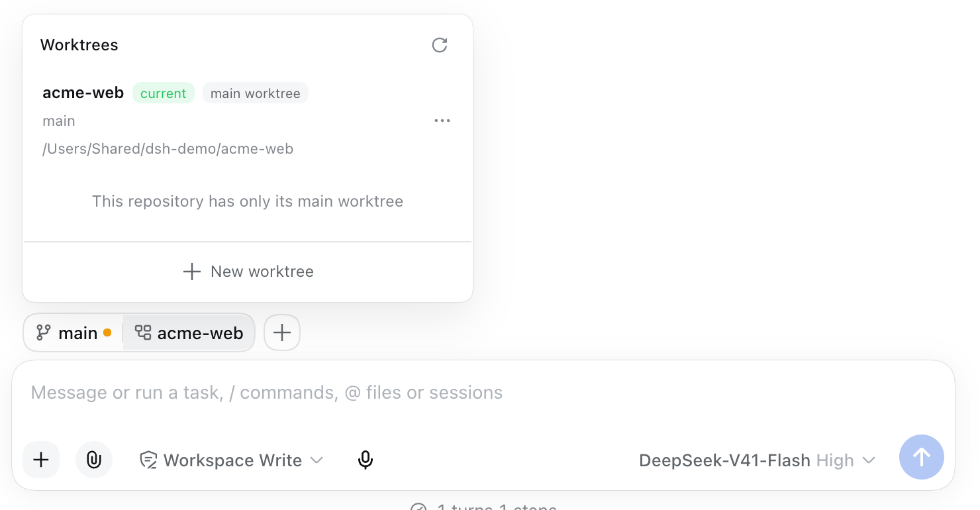Click the shield icon beside Workspace Write

coord(148,460)
